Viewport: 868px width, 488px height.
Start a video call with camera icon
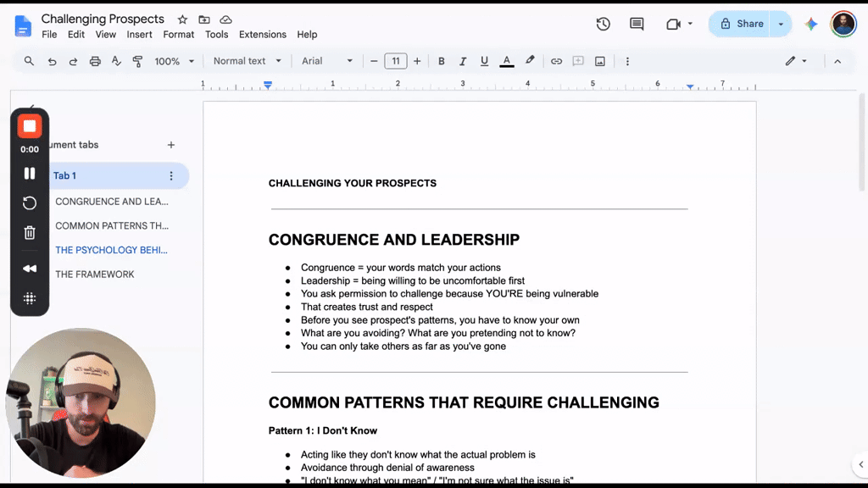click(673, 24)
